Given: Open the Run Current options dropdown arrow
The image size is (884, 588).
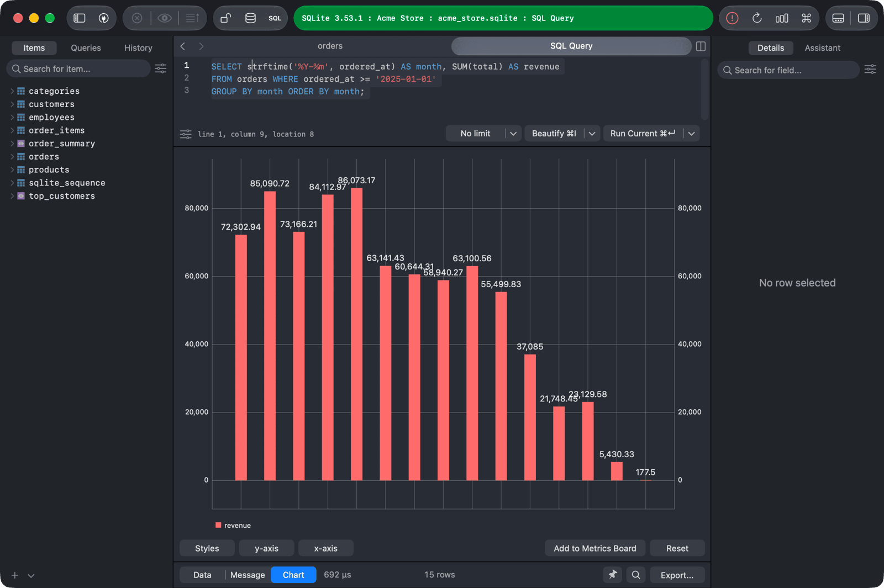Looking at the screenshot, I should (692, 134).
